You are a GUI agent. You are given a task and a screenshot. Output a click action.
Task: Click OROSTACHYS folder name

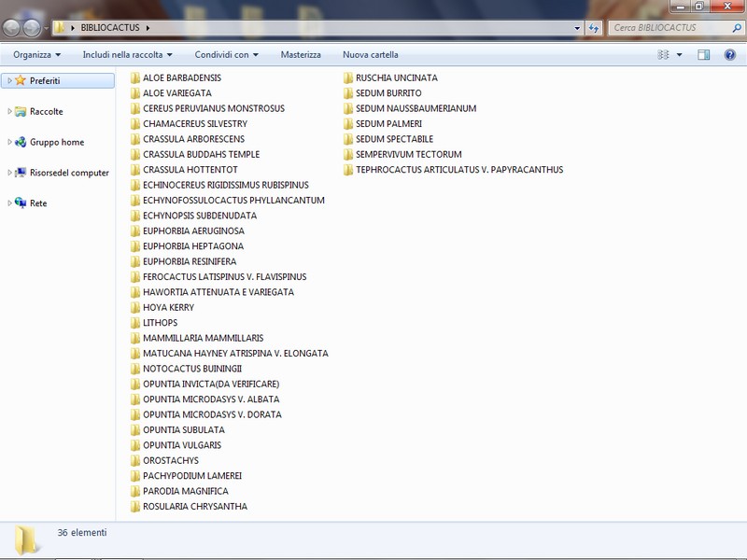click(x=171, y=460)
